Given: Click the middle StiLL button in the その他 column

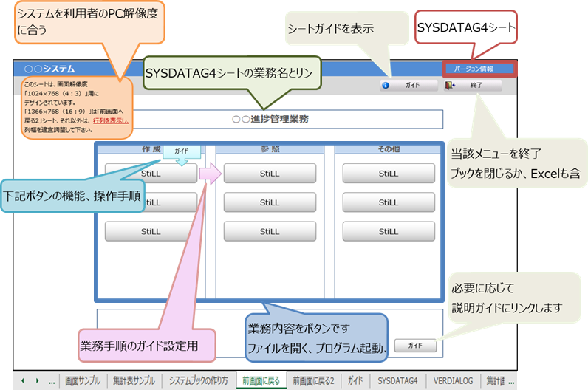Looking at the screenshot, I should click(x=389, y=202).
